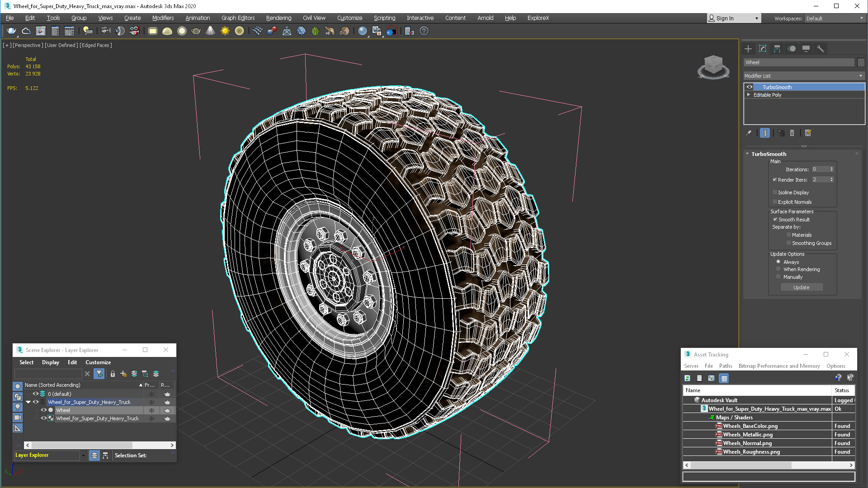Image resolution: width=868 pixels, height=488 pixels.
Task: Click the V-Ray sun light icon
Action: click(225, 31)
